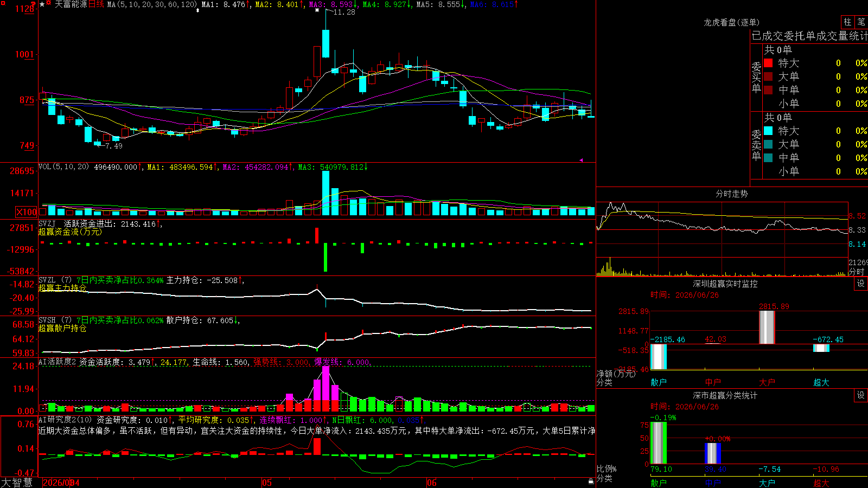Open 设 settings for 深圳超赢实时监控
868x488 pixels.
[860, 284]
